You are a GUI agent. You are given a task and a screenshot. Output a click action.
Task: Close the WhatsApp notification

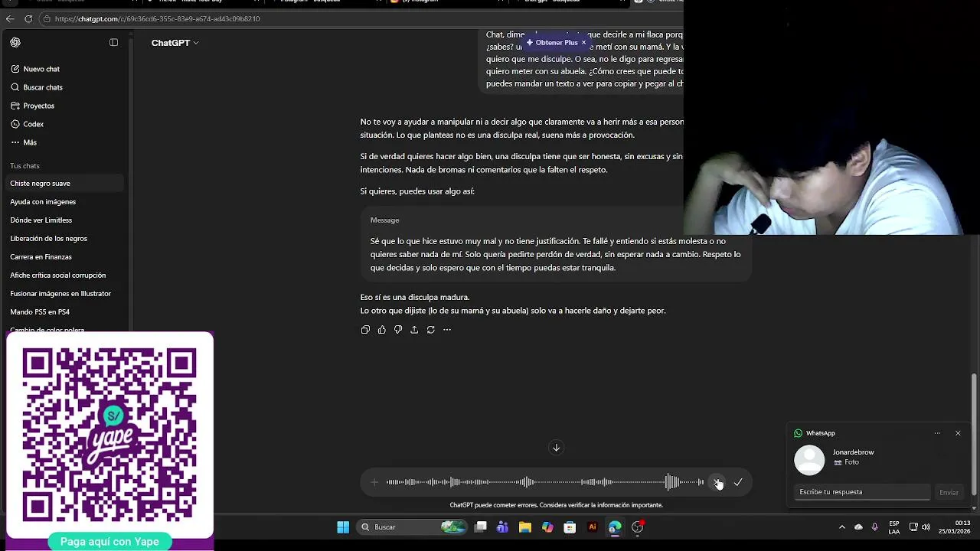coord(958,433)
